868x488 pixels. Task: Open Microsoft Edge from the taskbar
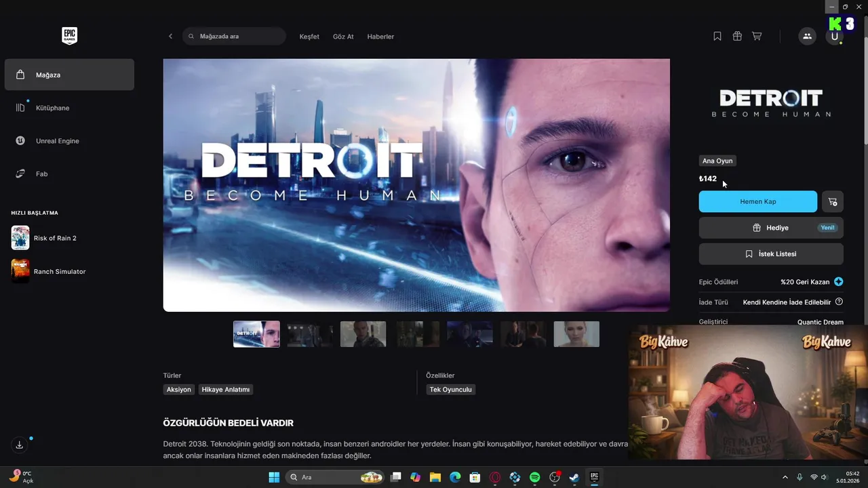455,477
